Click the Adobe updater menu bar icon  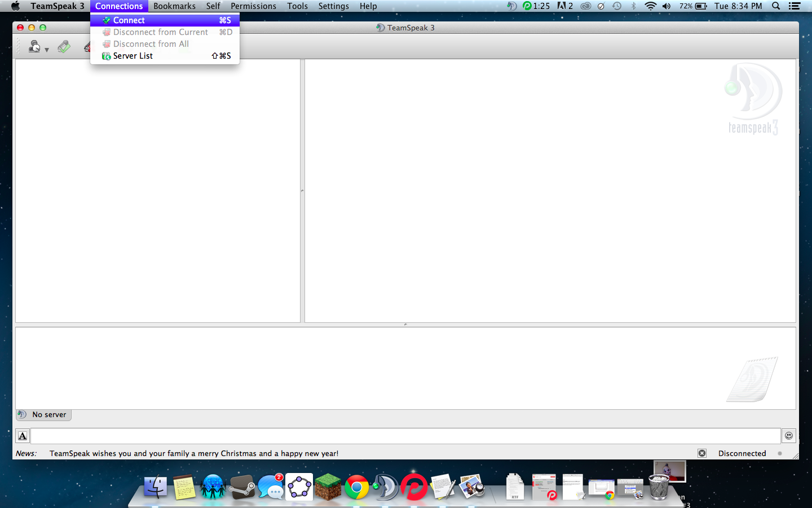566,6
